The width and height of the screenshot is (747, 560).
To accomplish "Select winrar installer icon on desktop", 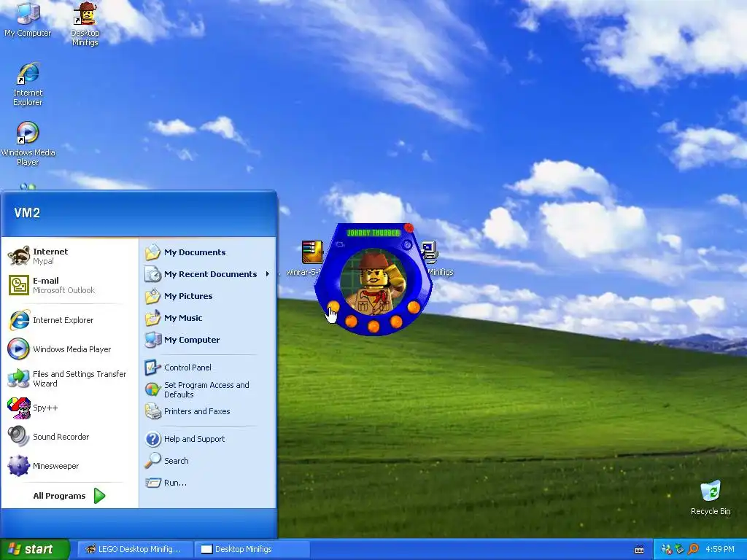I will 312,252.
